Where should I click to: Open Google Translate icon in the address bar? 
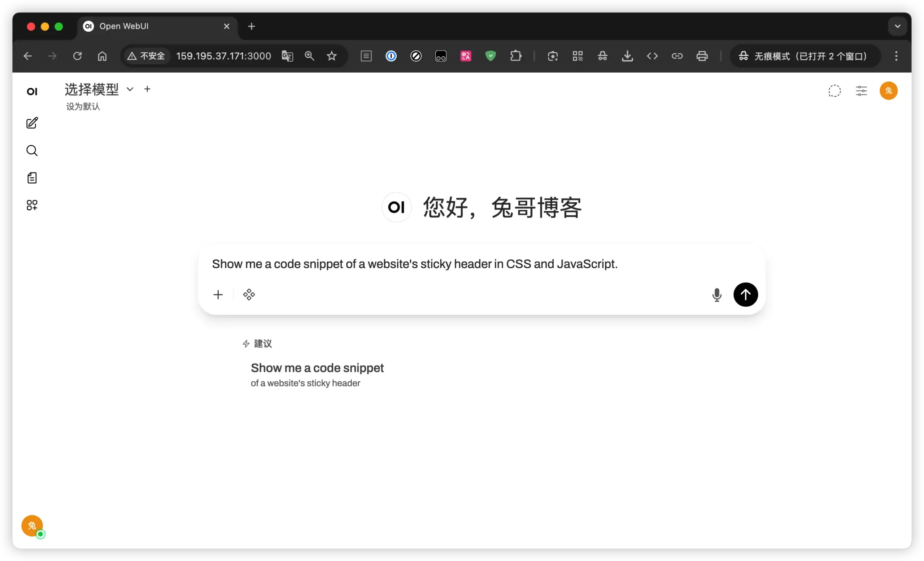pyautogui.click(x=287, y=56)
